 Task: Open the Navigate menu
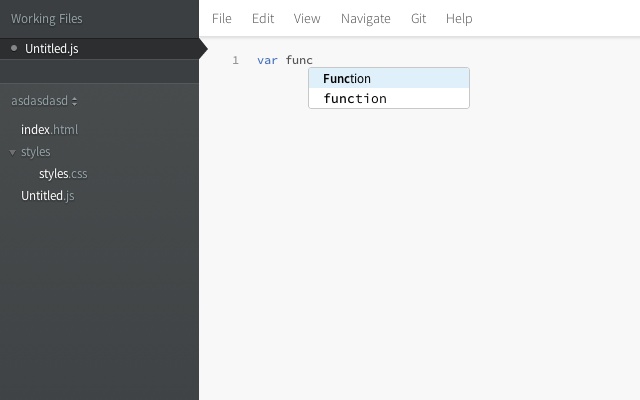tap(365, 18)
